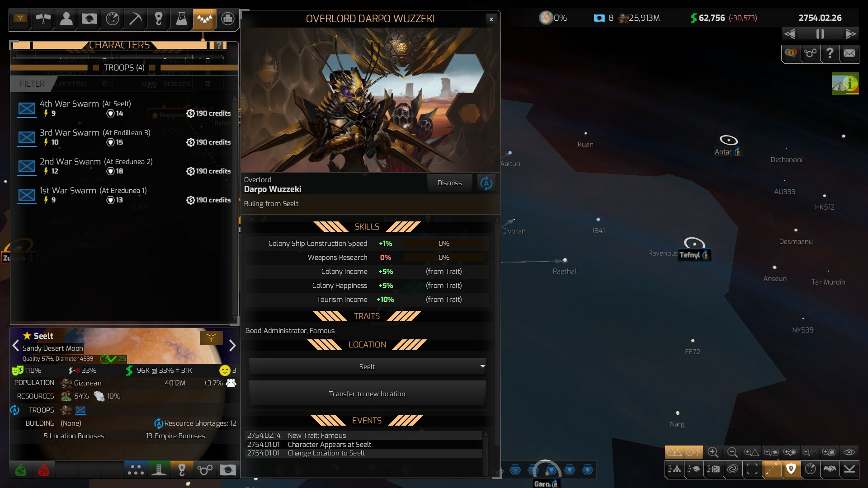Image resolution: width=868 pixels, height=488 pixels.
Task: Open the Seelt location dropdown
Action: pyautogui.click(x=367, y=366)
